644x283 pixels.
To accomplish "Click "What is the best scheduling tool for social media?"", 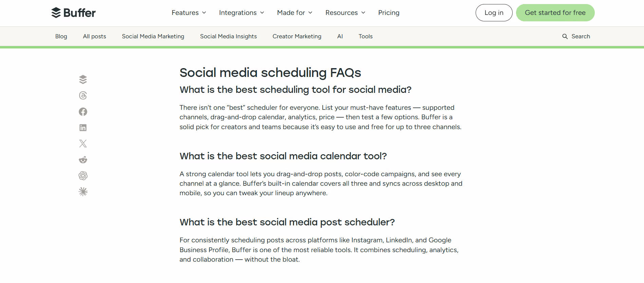I will click(x=295, y=89).
